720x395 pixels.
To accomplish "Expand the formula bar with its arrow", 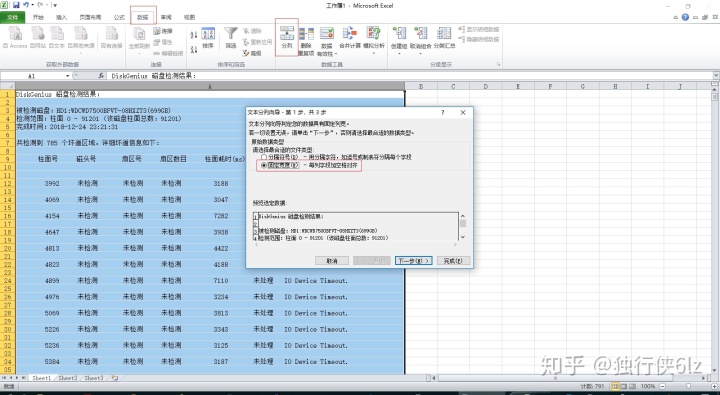I will pos(716,76).
